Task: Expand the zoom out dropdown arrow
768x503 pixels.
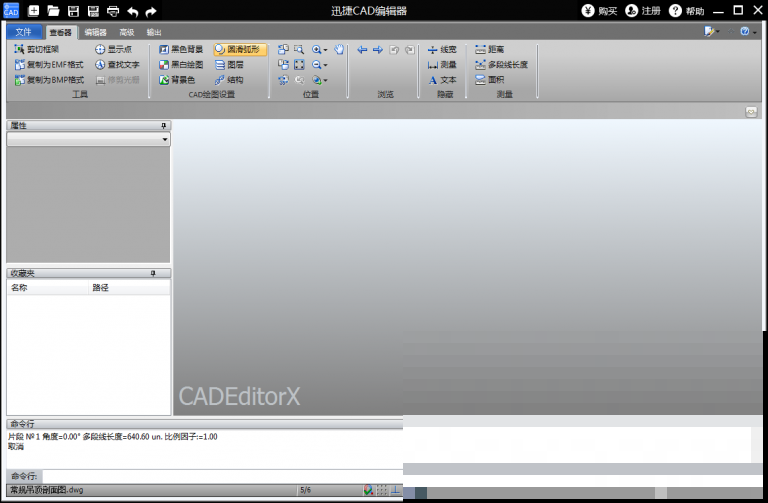Action: point(325,65)
